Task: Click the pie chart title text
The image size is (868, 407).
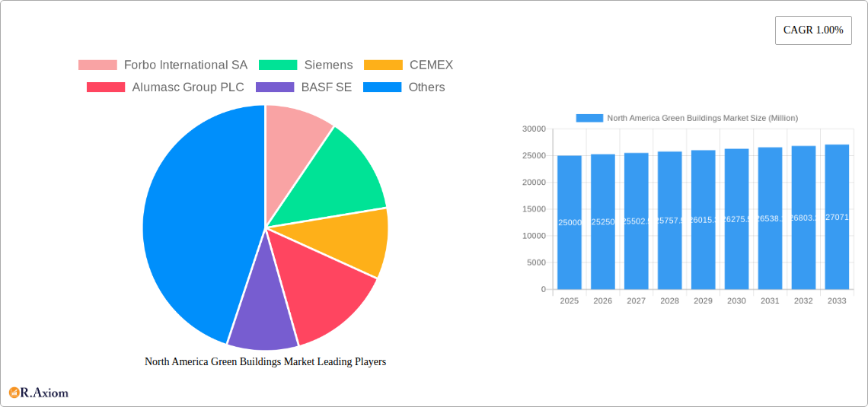Action: click(265, 361)
